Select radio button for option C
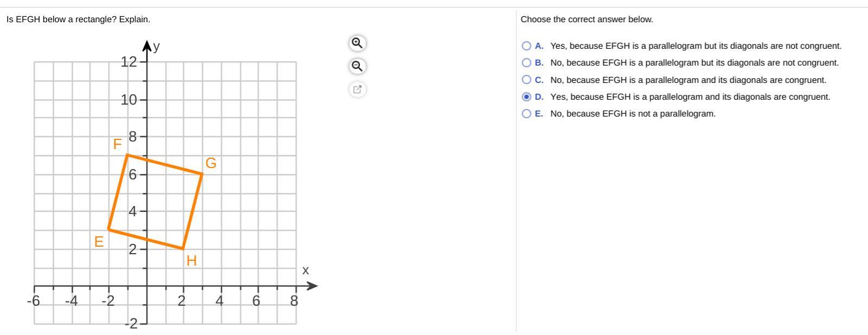The height and width of the screenshot is (335, 868). 526,80
